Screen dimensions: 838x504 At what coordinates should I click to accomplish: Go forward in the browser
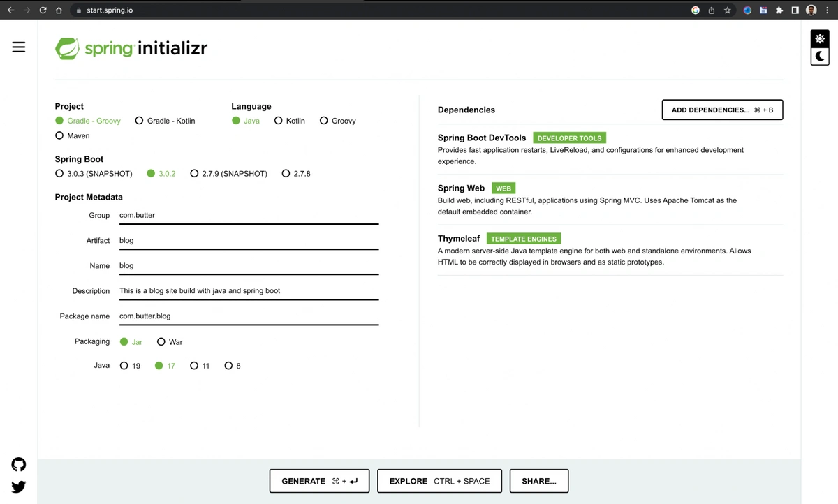27,10
